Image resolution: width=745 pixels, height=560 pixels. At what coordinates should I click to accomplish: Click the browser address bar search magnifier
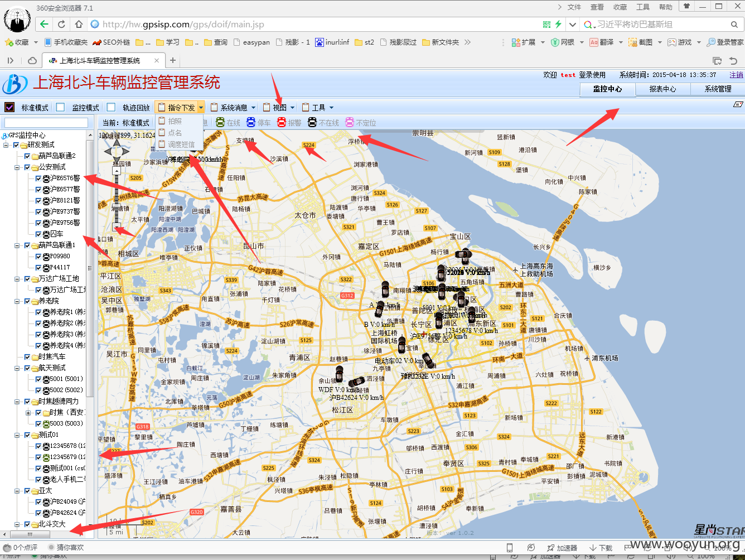[734, 25]
